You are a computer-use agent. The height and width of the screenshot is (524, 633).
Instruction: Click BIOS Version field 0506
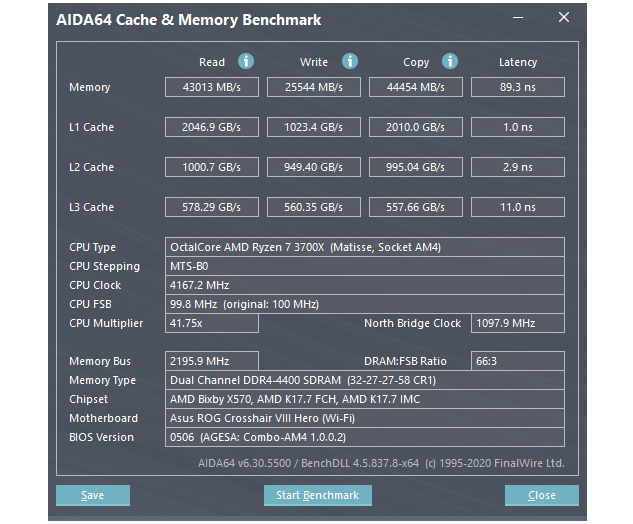365,437
